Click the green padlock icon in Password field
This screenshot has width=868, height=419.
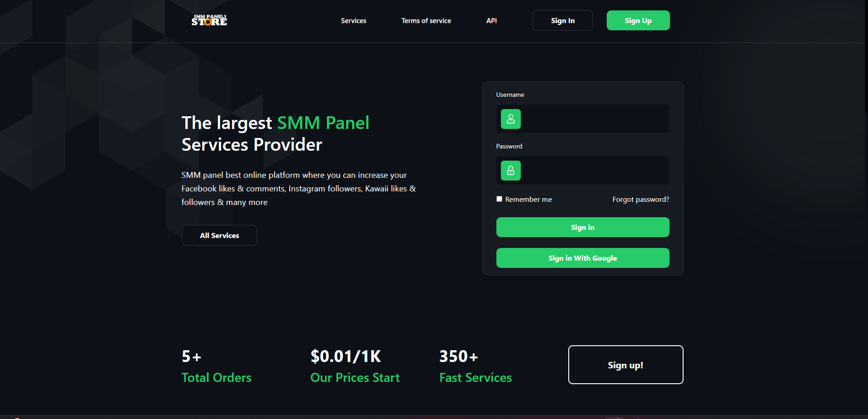[x=510, y=171]
